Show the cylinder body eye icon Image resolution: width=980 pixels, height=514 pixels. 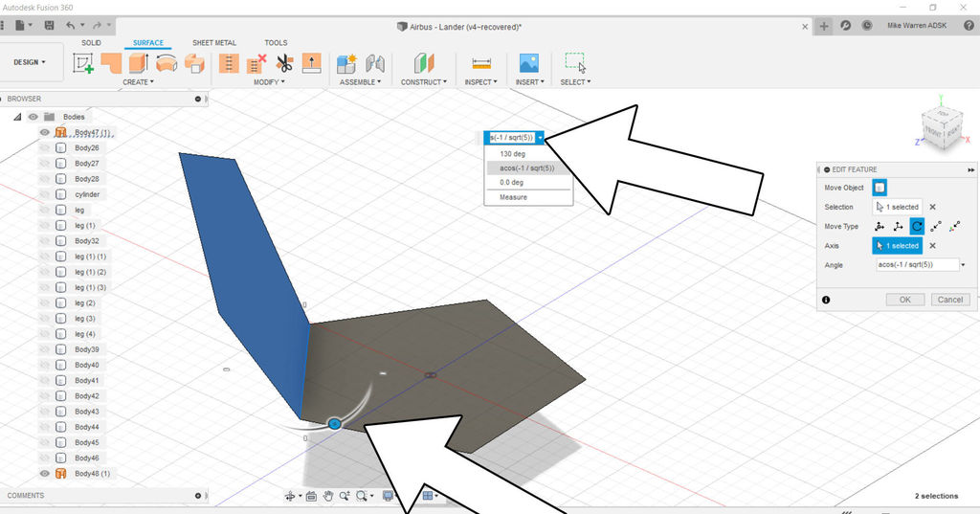pos(44,194)
